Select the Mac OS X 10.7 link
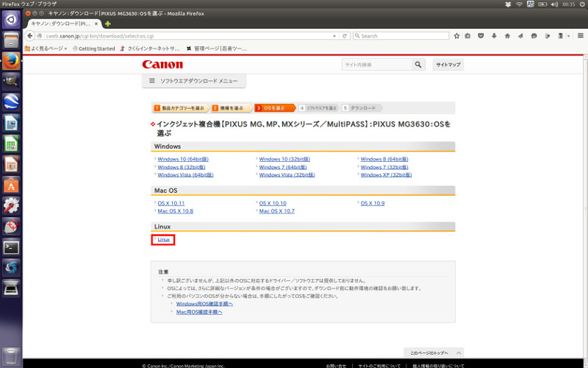 click(x=277, y=211)
